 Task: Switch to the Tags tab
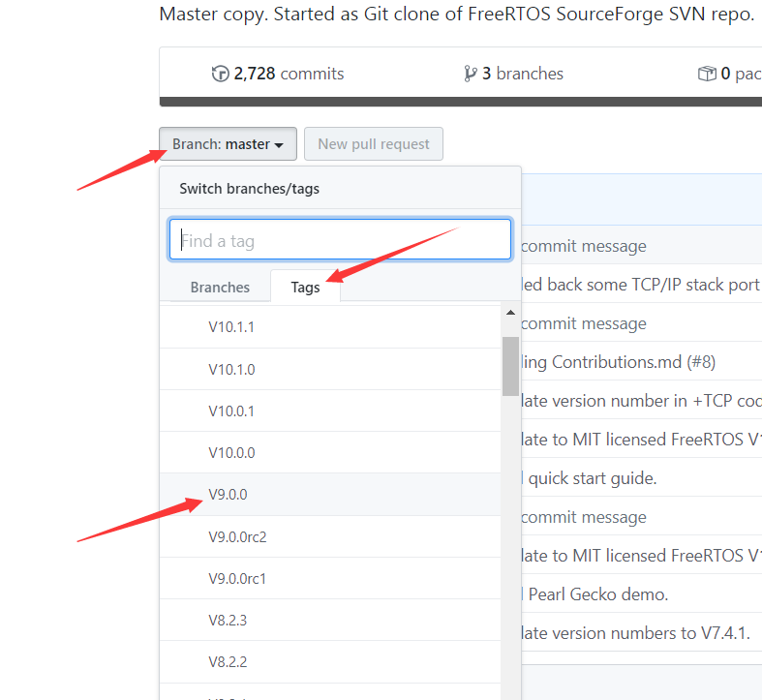click(x=305, y=288)
